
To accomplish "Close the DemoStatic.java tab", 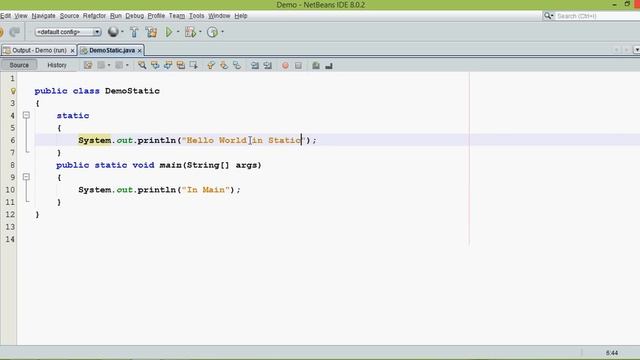I will (140, 51).
